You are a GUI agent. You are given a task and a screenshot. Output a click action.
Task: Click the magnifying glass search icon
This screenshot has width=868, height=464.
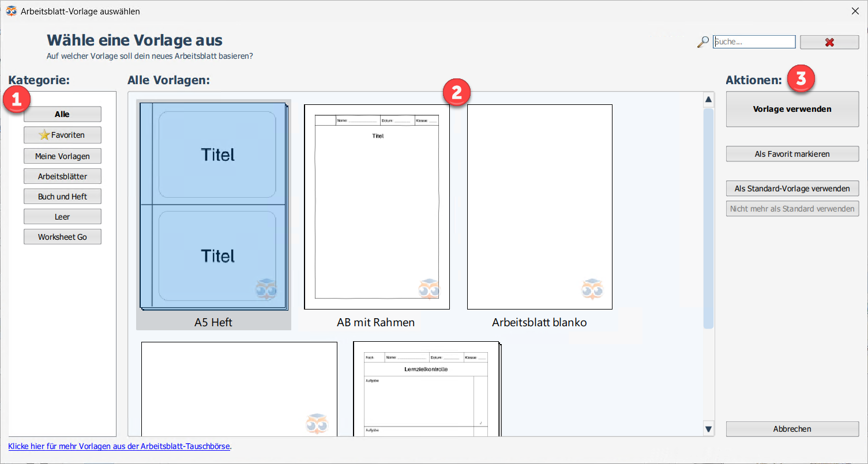[702, 42]
